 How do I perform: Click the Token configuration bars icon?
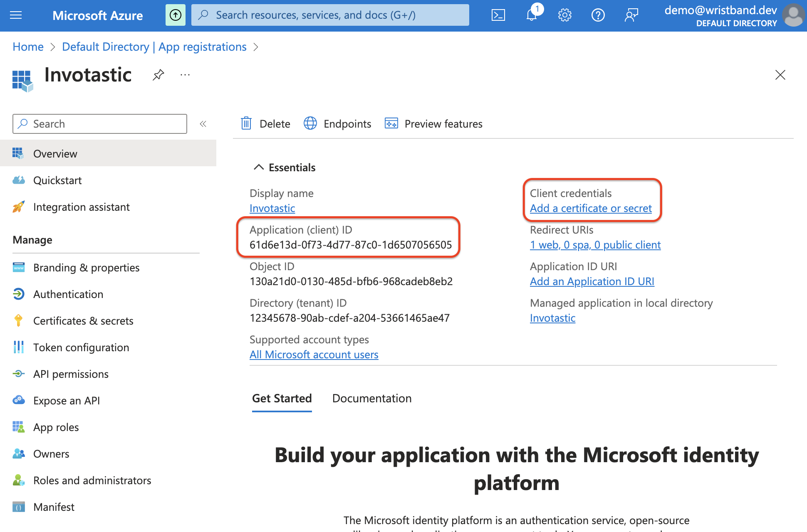(19, 347)
